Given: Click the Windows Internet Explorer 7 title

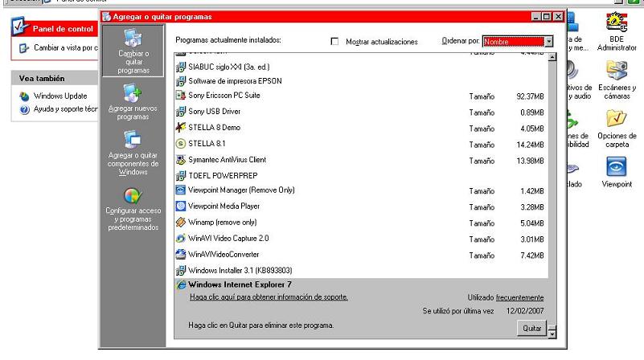Looking at the screenshot, I should point(240,284).
